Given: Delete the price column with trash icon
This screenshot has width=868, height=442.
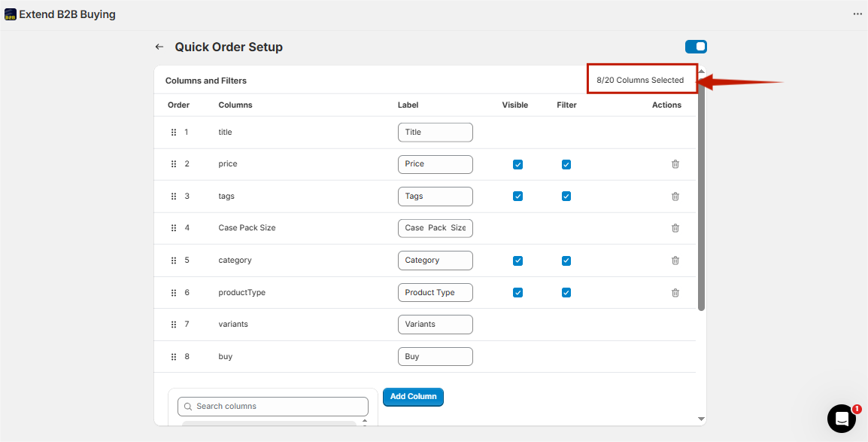Looking at the screenshot, I should 675,164.
